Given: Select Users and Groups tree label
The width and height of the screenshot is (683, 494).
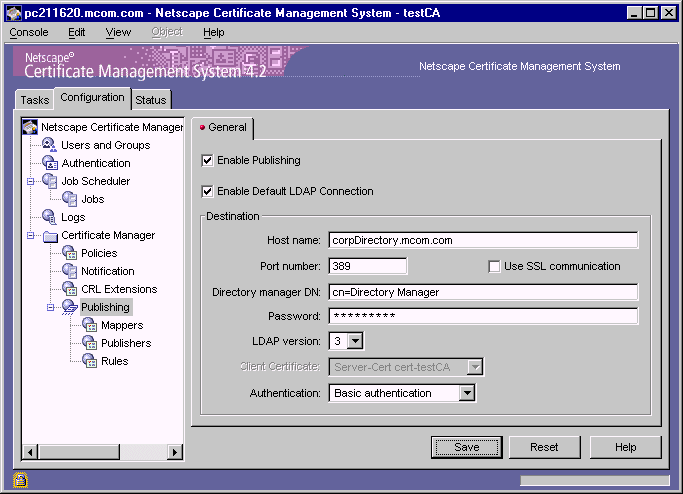Looking at the screenshot, I should pos(106,145).
